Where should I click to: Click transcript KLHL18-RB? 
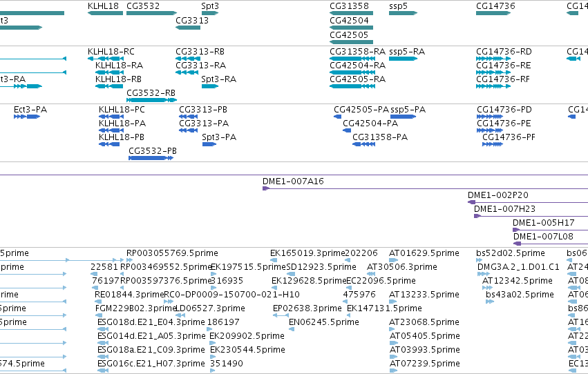(x=108, y=86)
